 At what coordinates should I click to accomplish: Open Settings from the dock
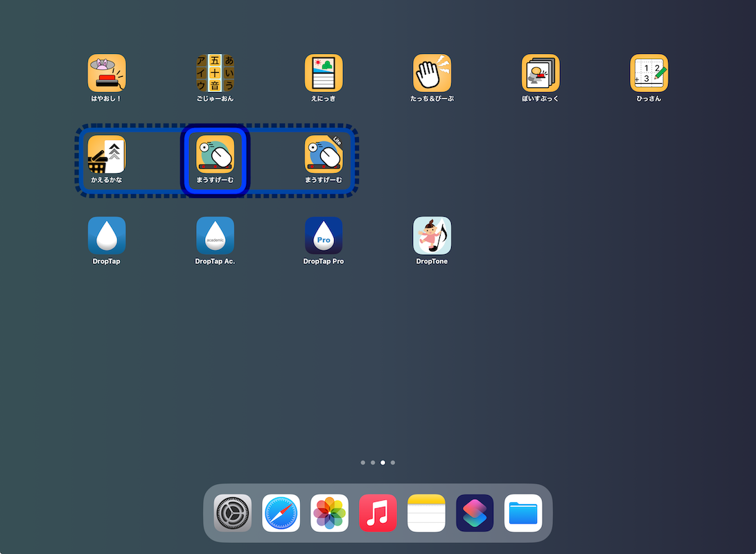(x=232, y=513)
